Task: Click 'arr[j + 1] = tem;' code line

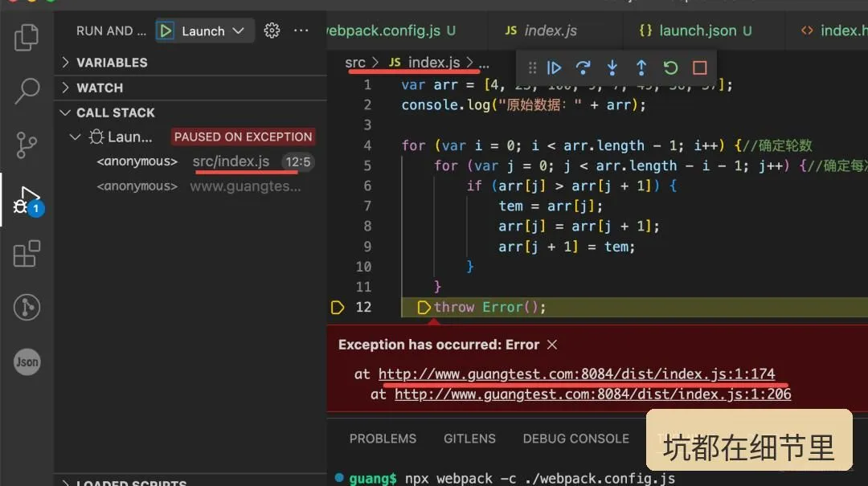Action: 567,247
